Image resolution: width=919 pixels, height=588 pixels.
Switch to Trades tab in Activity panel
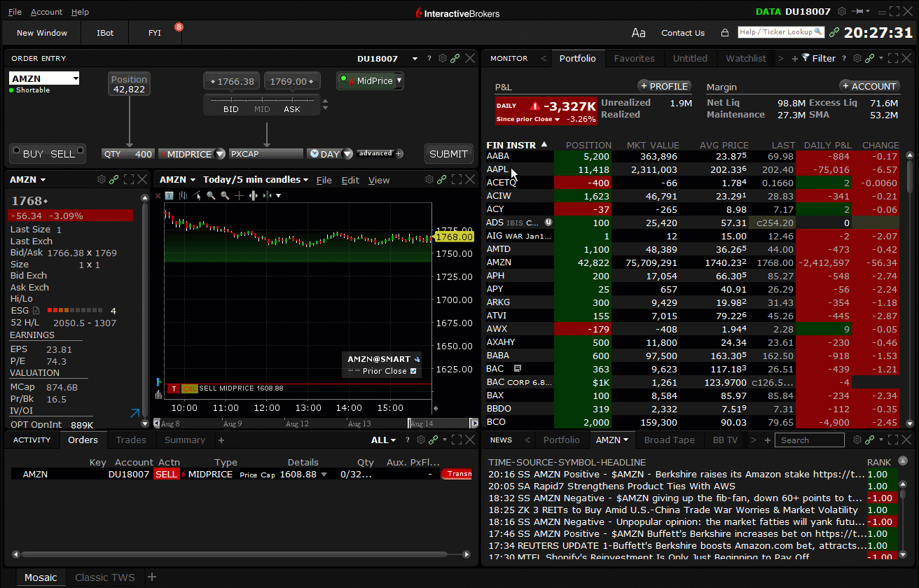pos(131,440)
